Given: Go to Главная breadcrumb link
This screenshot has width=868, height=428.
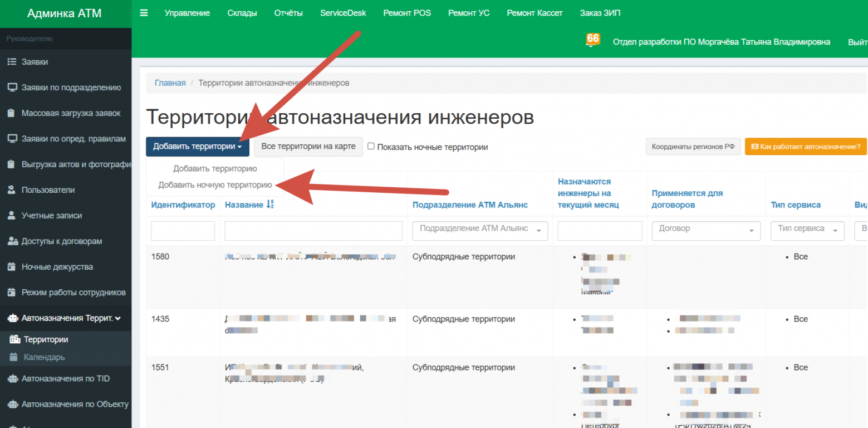Looking at the screenshot, I should pos(170,83).
